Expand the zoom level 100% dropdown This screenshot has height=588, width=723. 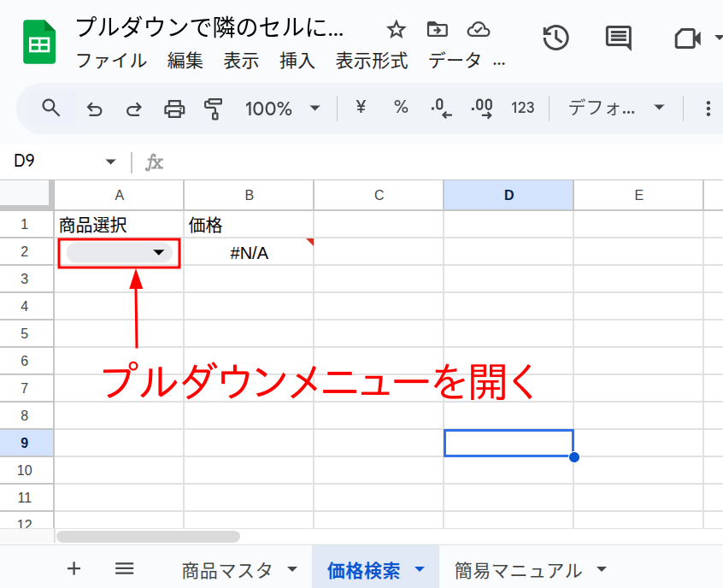pos(284,109)
